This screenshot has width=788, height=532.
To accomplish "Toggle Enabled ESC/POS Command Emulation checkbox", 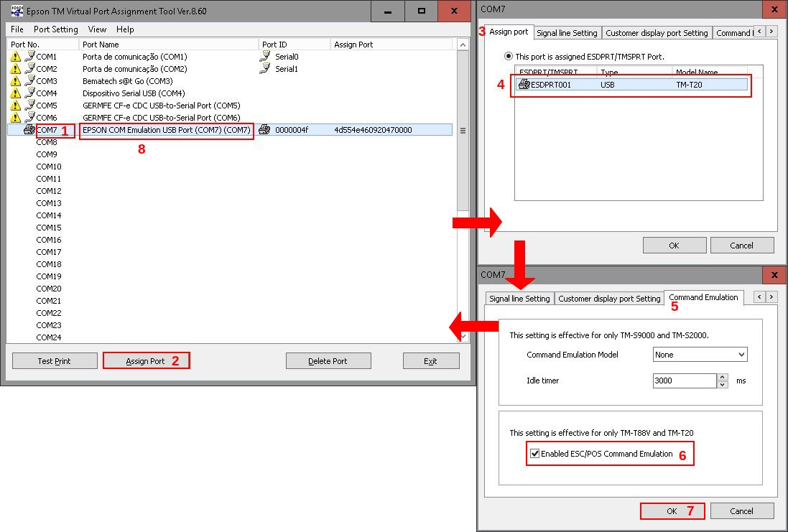I will [534, 454].
